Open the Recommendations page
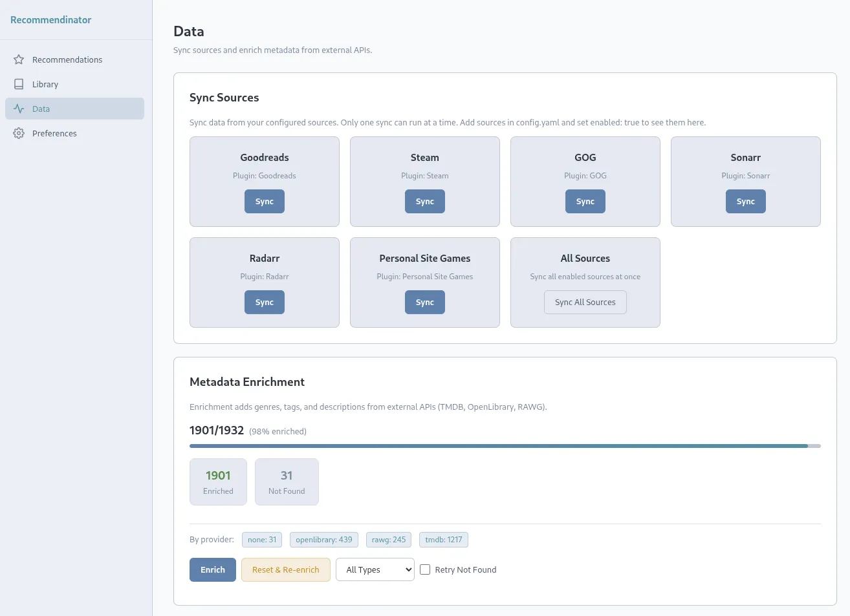 coord(74,59)
